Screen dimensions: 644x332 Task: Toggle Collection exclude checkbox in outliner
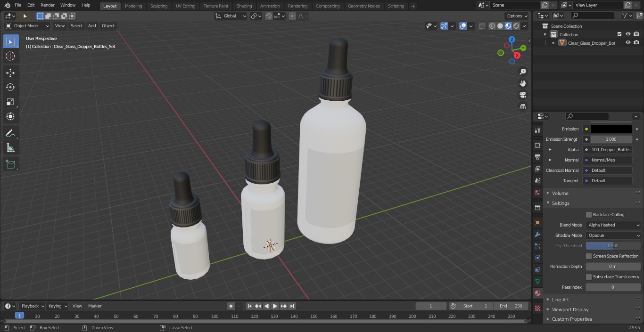tap(619, 34)
